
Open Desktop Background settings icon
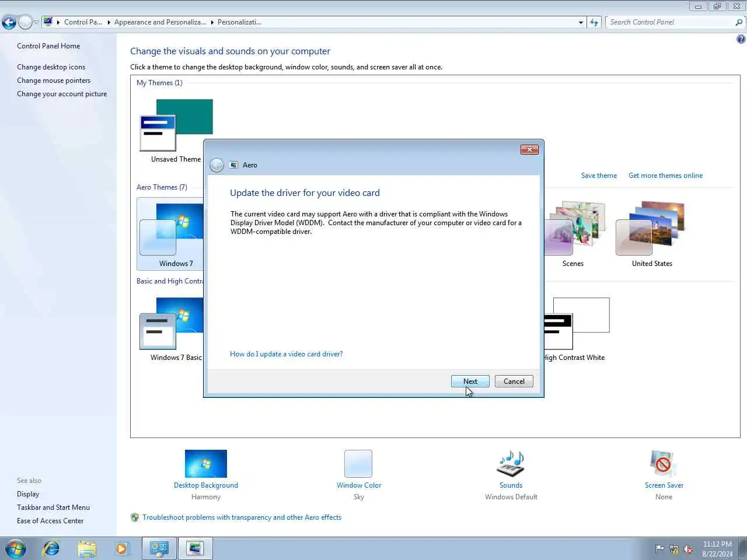(205, 464)
